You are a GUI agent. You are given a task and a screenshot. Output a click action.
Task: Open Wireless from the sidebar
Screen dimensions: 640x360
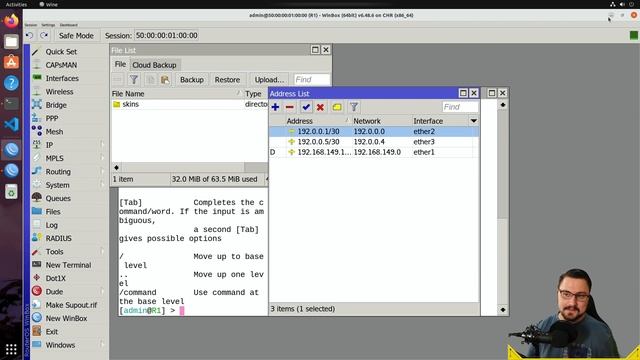pyautogui.click(x=59, y=92)
